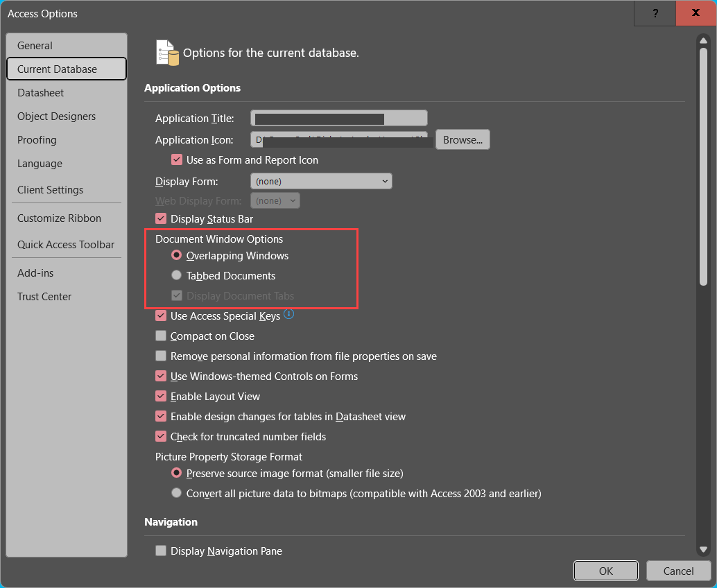The image size is (717, 588).
Task: Open Trust Center settings
Action: [67, 297]
